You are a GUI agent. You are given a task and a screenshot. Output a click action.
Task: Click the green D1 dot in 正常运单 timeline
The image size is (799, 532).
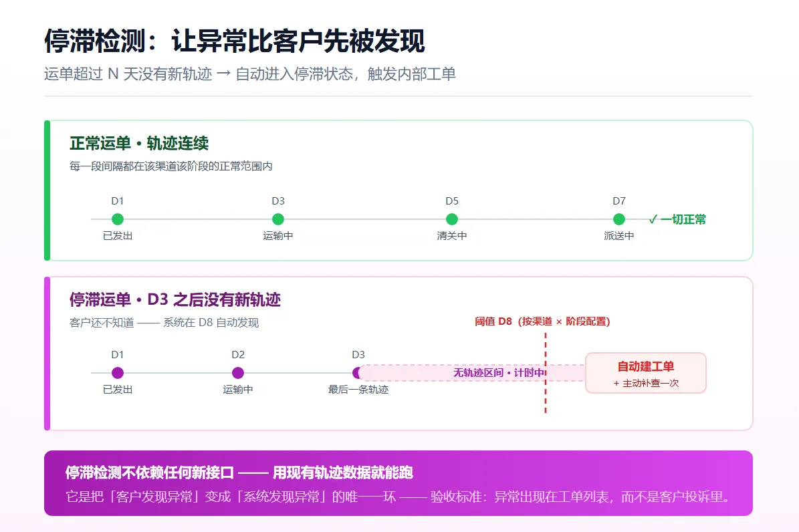(117, 219)
